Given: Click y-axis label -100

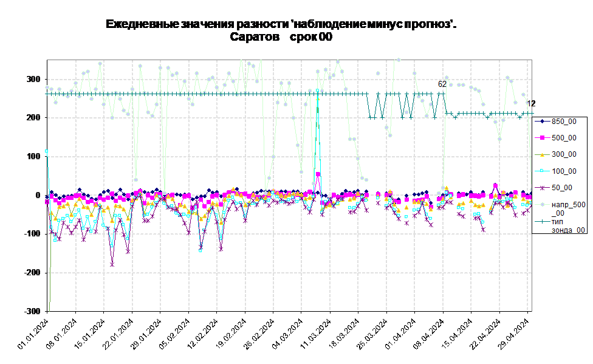Looking at the screenshot, I should tap(32, 234).
